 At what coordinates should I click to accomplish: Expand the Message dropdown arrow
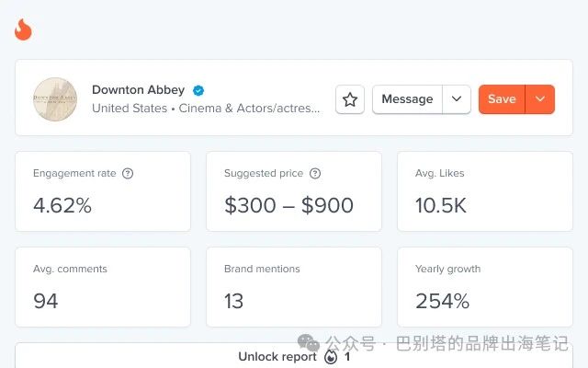[457, 99]
